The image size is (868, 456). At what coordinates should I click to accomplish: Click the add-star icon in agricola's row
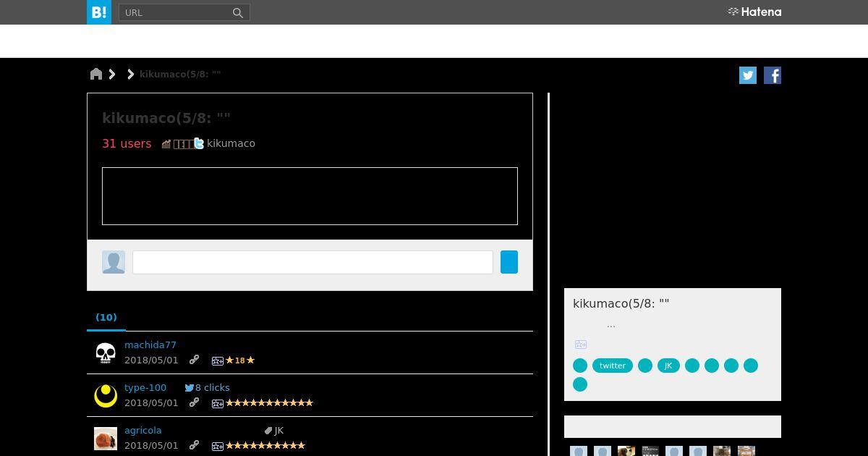218,446
